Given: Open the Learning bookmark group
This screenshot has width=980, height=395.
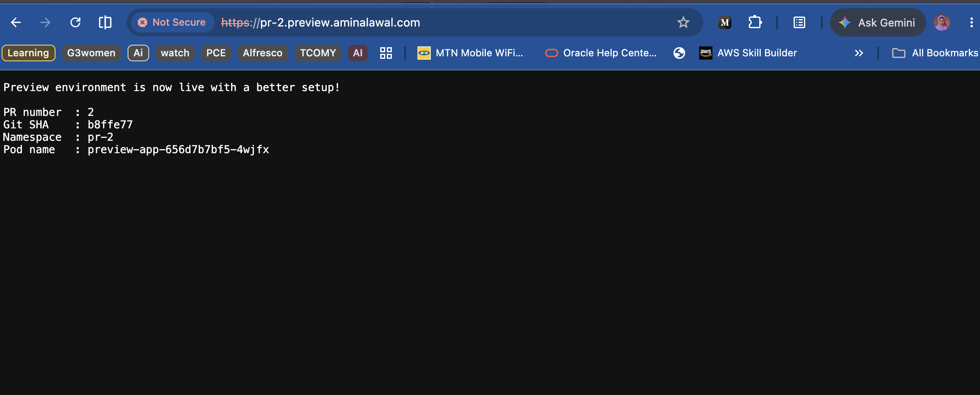Looking at the screenshot, I should [29, 53].
